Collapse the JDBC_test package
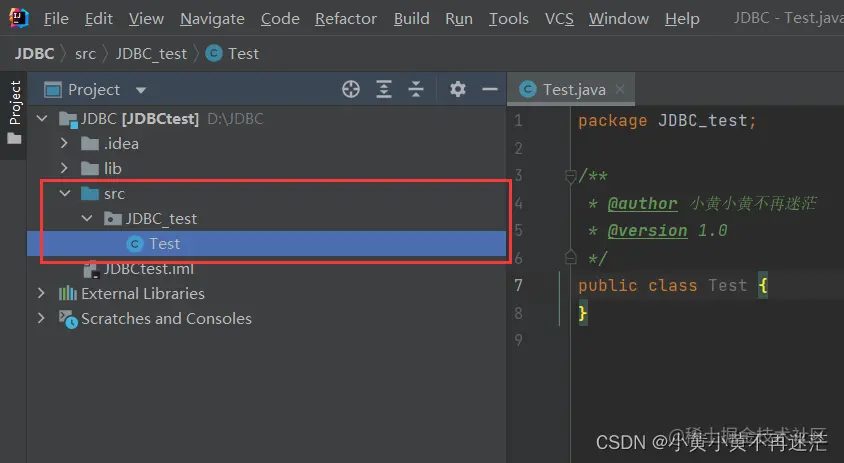844x463 pixels. pos(87,218)
